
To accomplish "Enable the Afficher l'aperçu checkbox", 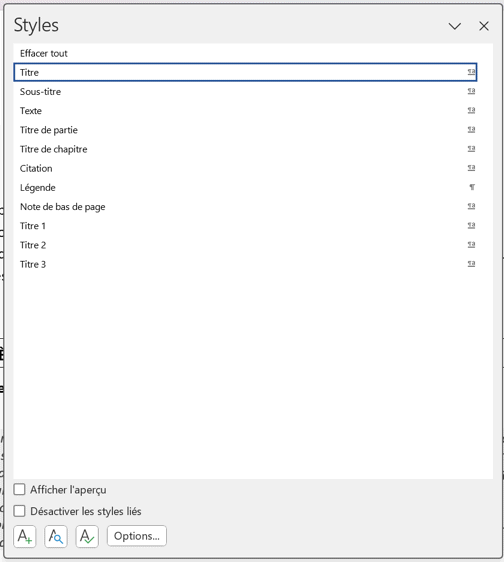I will pyautogui.click(x=19, y=489).
